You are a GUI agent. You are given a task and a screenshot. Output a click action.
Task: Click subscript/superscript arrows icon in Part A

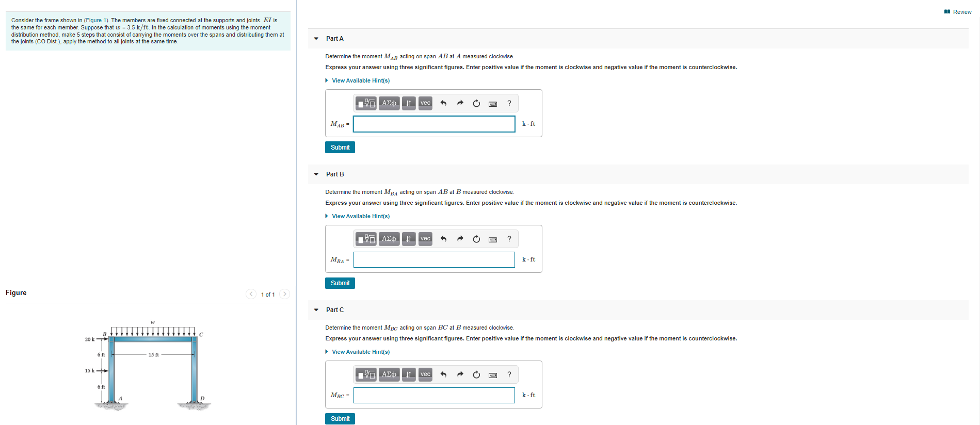coord(409,103)
